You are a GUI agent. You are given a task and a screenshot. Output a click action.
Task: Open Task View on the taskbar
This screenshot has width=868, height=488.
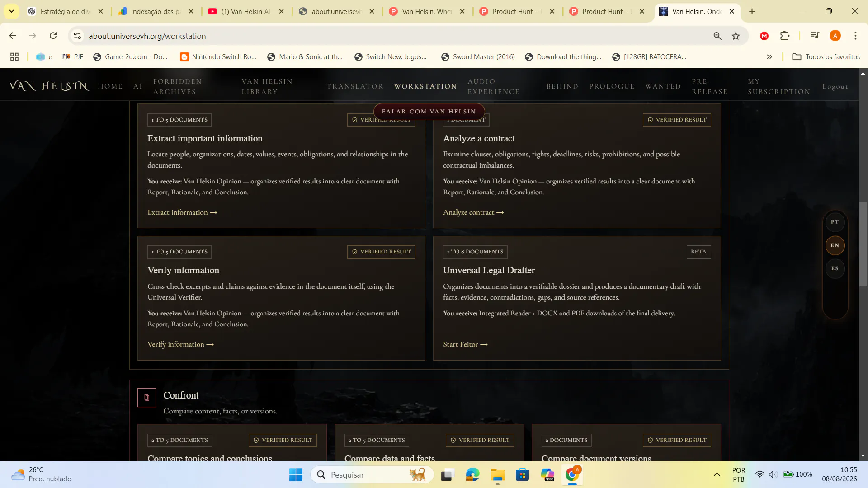coord(447,474)
